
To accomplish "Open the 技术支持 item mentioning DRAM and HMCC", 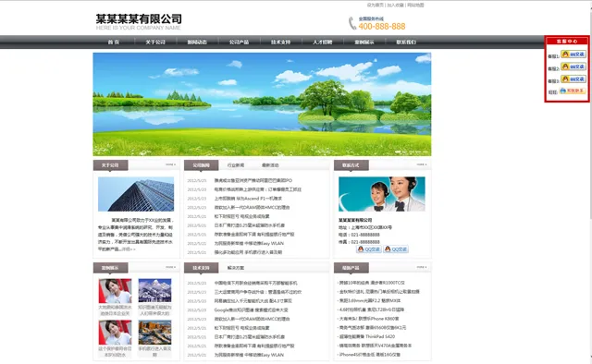I will pyautogui.click(x=252, y=319).
